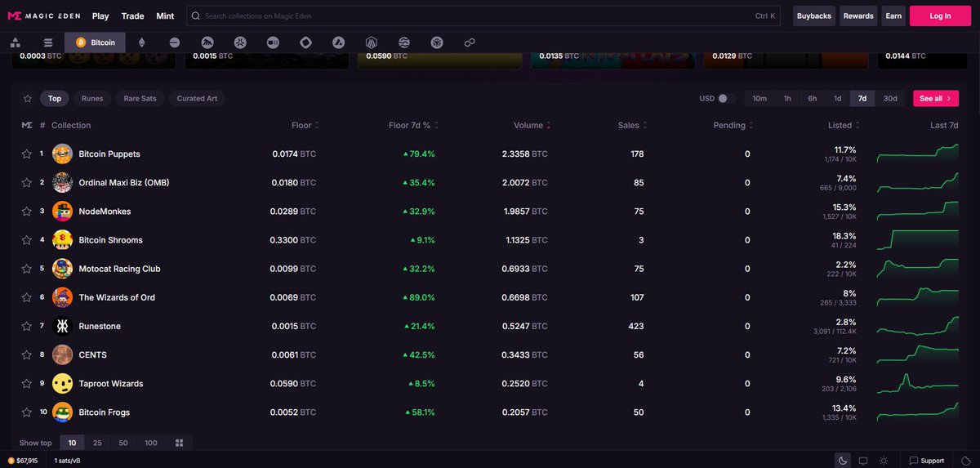This screenshot has height=468, width=980.
Task: Select the Runes tab
Action: (x=92, y=98)
